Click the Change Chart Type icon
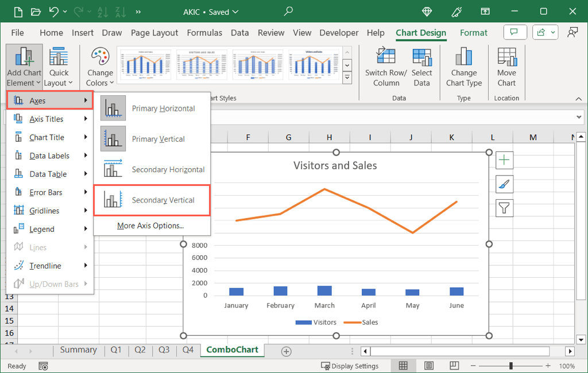Screen dimensions: 588x373 [x=463, y=57]
